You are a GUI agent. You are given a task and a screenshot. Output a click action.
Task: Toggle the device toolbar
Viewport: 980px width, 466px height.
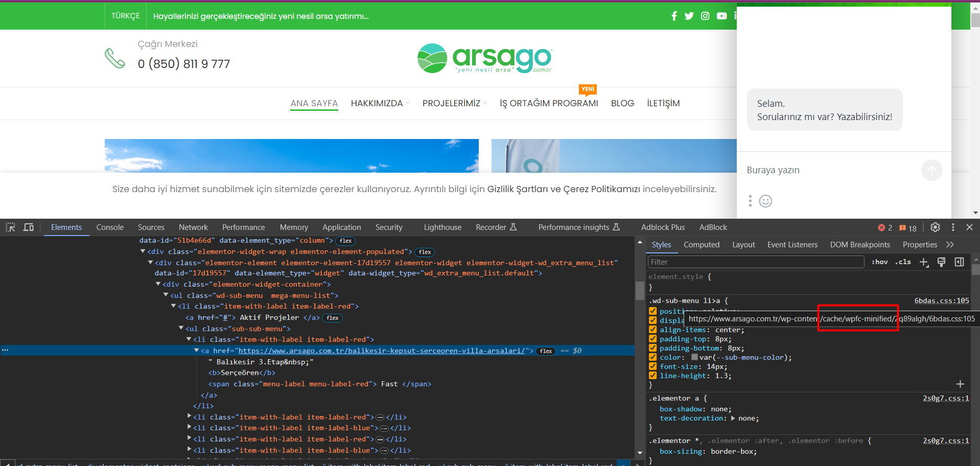[29, 227]
